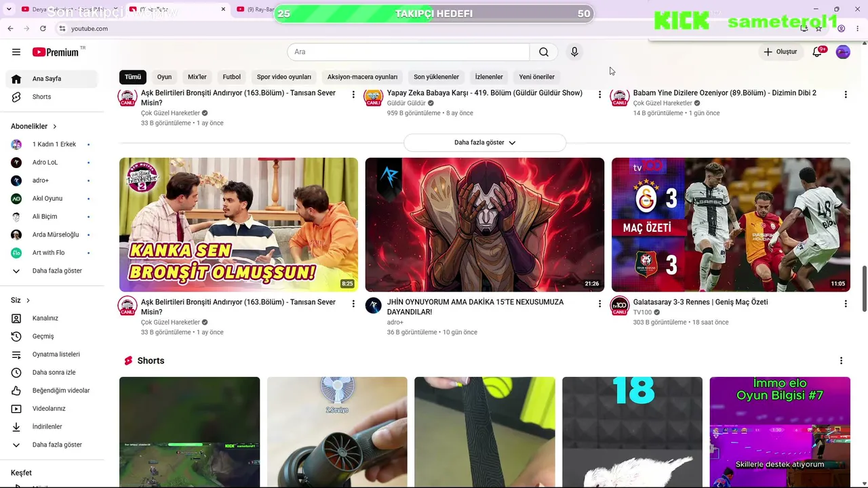Select the Mix'ler filter chip
This screenshot has height=488, width=868.
[197, 77]
